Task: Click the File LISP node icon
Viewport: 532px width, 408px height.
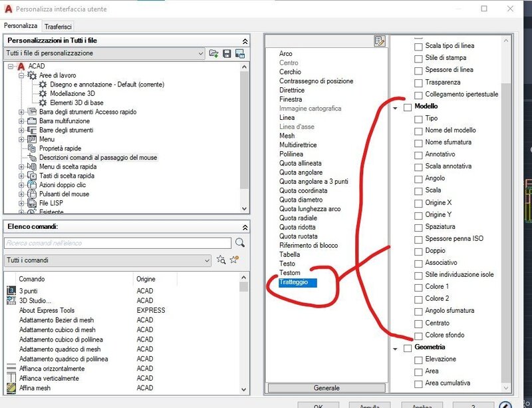Action: pyautogui.click(x=32, y=203)
